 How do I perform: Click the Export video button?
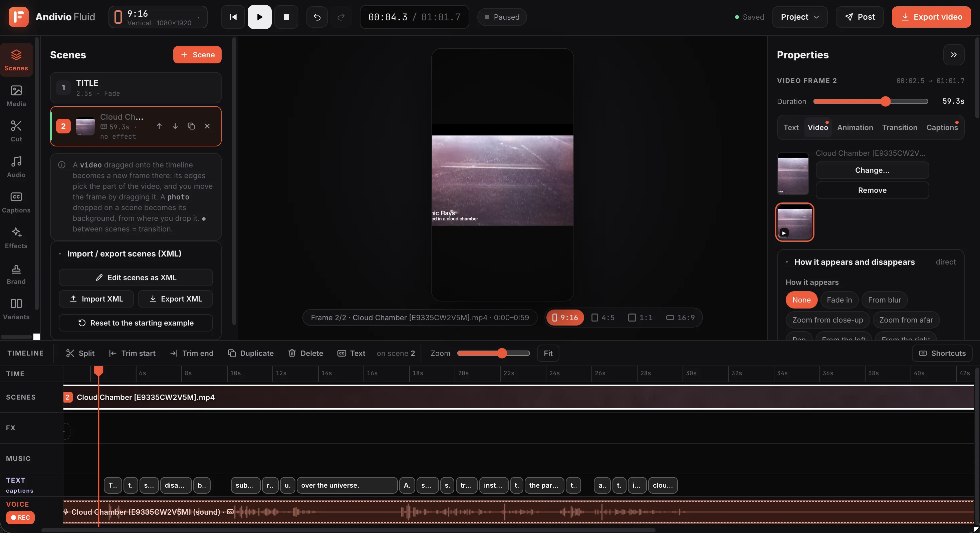[x=931, y=17]
